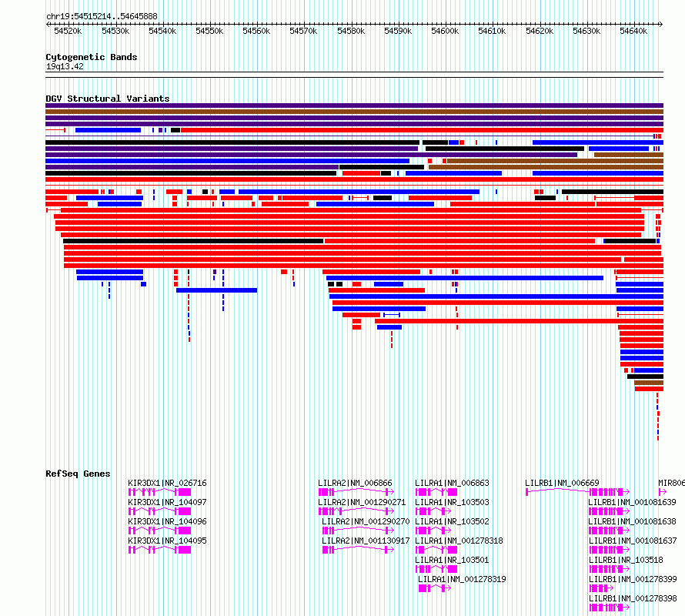
Task: Open LILRB1|NM_001278398 transcript label
Action: 633,598
